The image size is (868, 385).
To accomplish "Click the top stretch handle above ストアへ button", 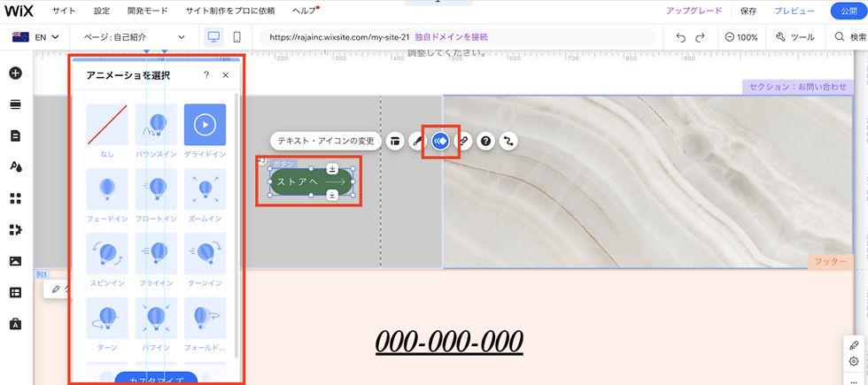I will point(331,169).
